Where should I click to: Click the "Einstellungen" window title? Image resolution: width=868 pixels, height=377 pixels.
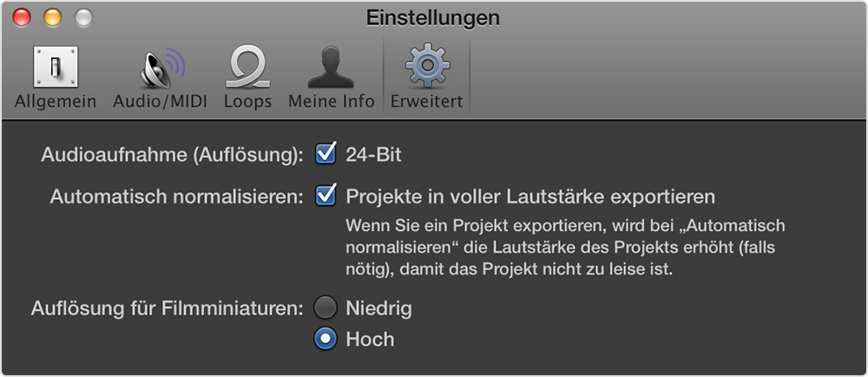pyautogui.click(x=433, y=17)
